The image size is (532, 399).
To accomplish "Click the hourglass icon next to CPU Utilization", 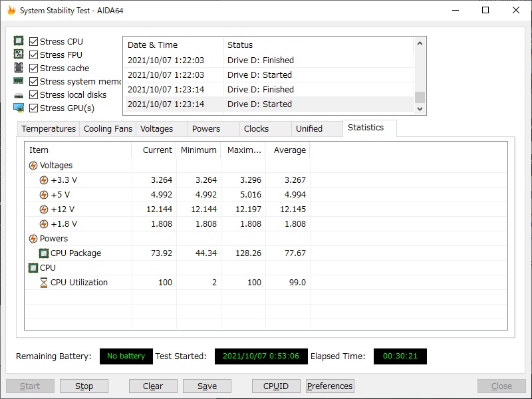I will [x=44, y=283].
